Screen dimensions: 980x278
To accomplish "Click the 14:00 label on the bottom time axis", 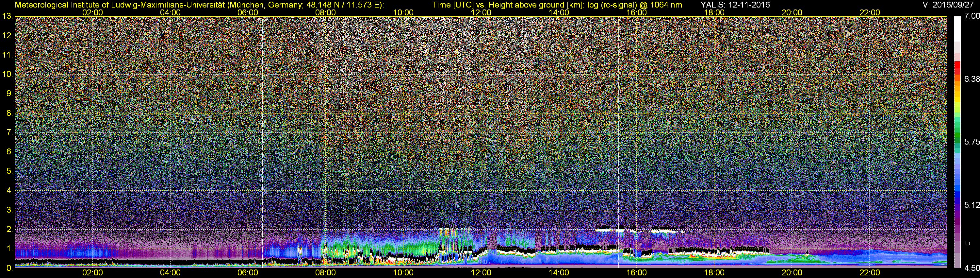I will (x=559, y=273).
